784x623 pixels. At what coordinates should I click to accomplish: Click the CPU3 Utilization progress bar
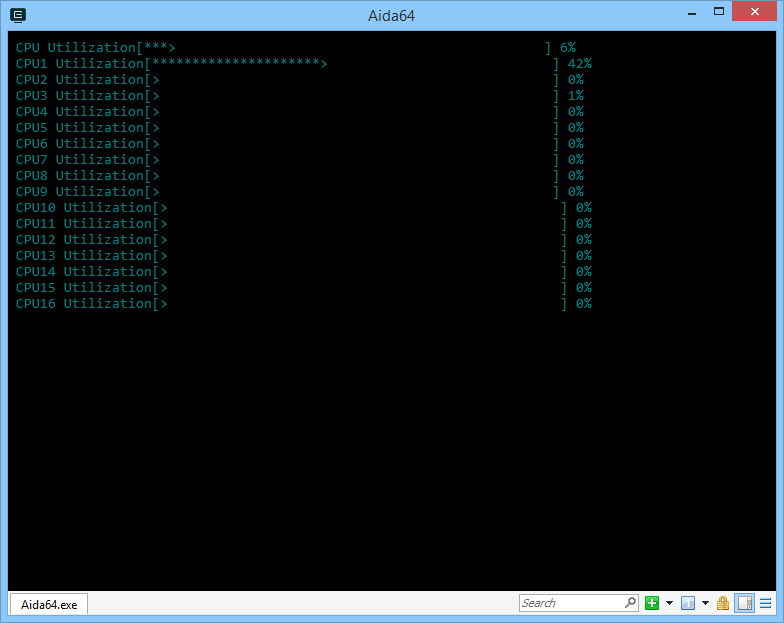(x=352, y=96)
